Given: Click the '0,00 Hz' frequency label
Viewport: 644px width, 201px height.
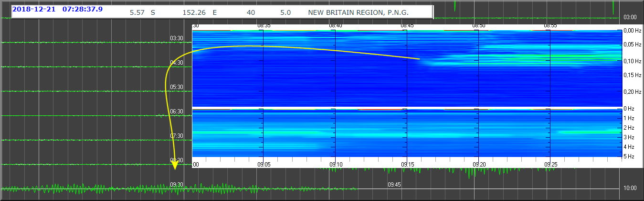Looking at the screenshot, I should point(633,31).
